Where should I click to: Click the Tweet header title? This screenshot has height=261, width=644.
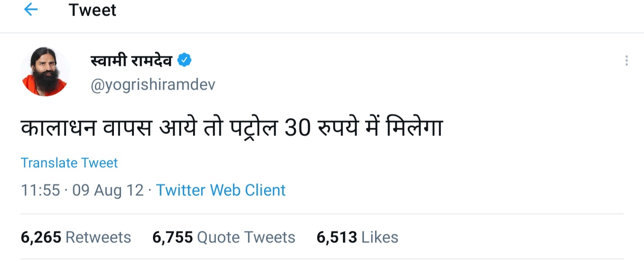(92, 10)
